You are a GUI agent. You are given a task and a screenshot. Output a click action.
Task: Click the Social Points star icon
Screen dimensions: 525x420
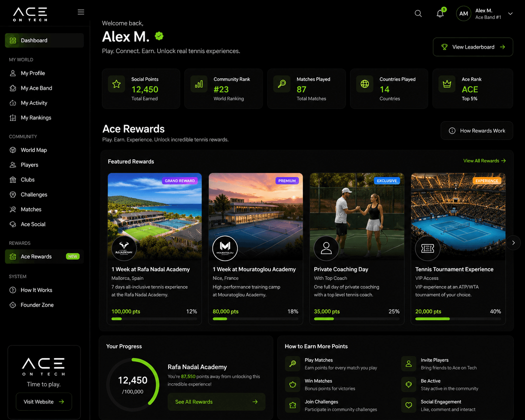pos(116,84)
